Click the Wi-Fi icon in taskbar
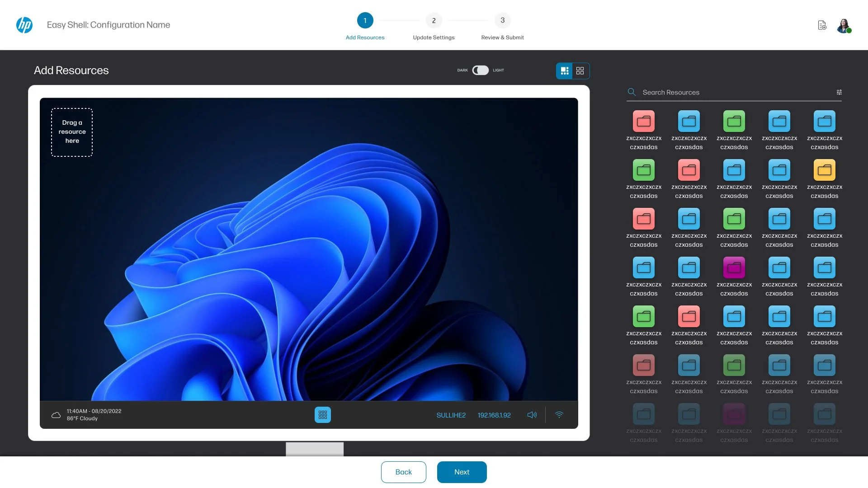Viewport: 868px width, 488px height. [x=559, y=415]
